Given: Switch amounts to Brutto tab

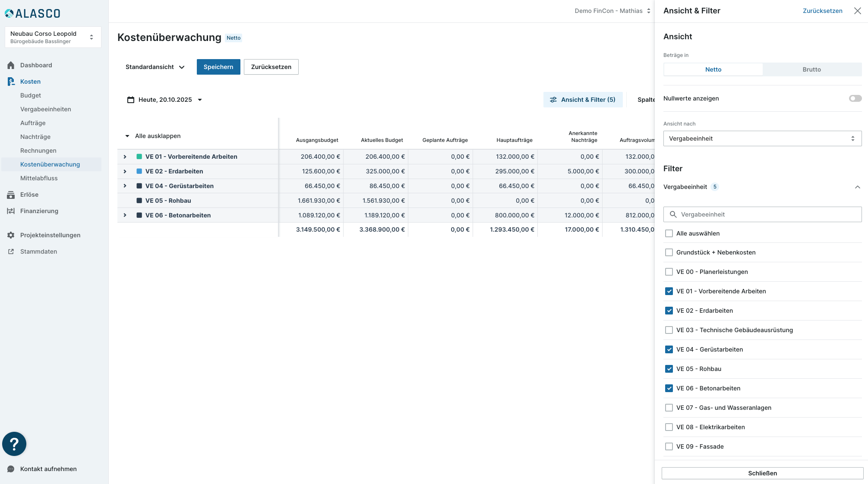Looking at the screenshot, I should pyautogui.click(x=811, y=69).
